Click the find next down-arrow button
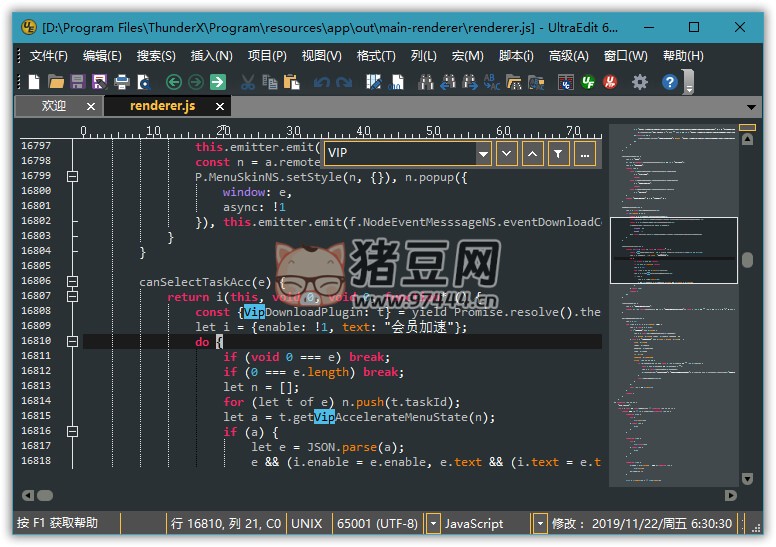The image size is (776, 547). (506, 153)
